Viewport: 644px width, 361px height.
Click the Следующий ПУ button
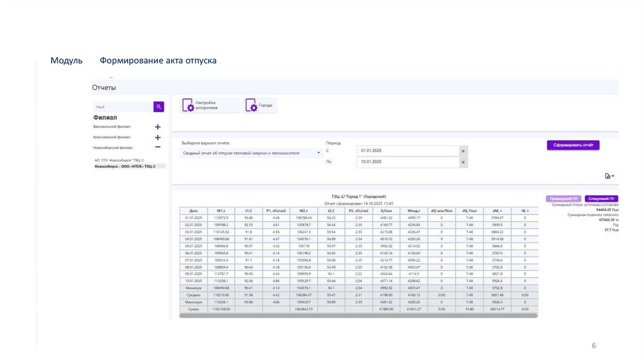pos(601,199)
